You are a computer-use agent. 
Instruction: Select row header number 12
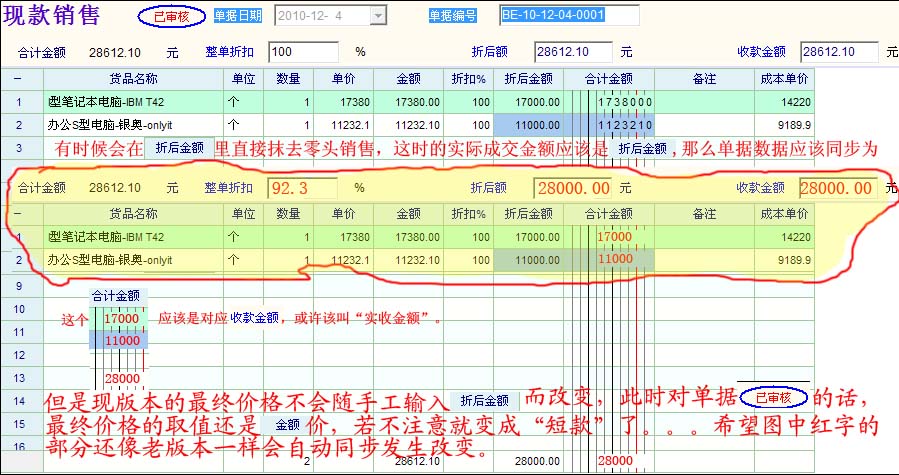click(x=18, y=355)
